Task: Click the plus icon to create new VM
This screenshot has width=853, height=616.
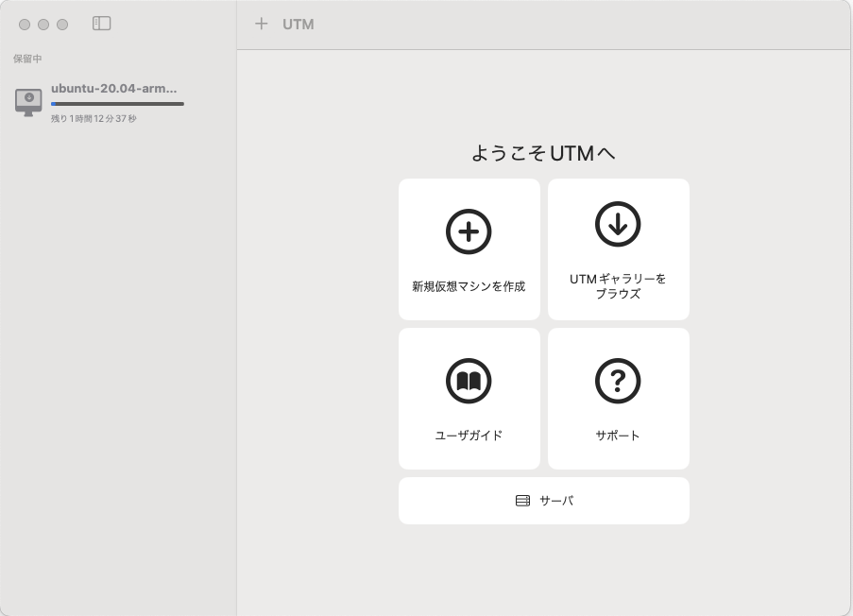Action: click(x=262, y=24)
